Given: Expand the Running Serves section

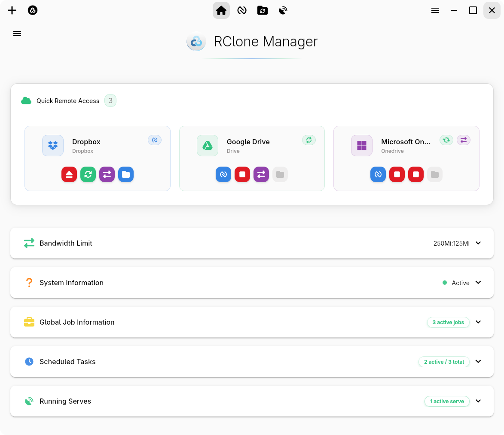Looking at the screenshot, I should click(x=478, y=401).
